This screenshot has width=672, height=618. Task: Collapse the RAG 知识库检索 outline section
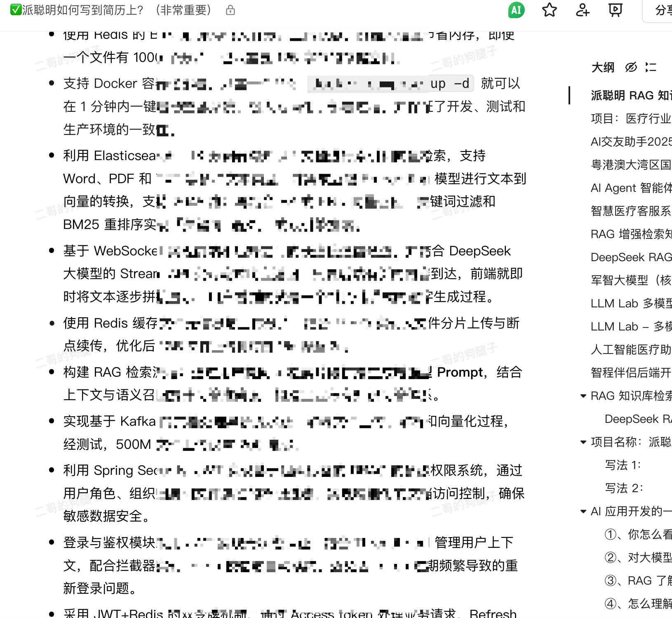point(583,396)
